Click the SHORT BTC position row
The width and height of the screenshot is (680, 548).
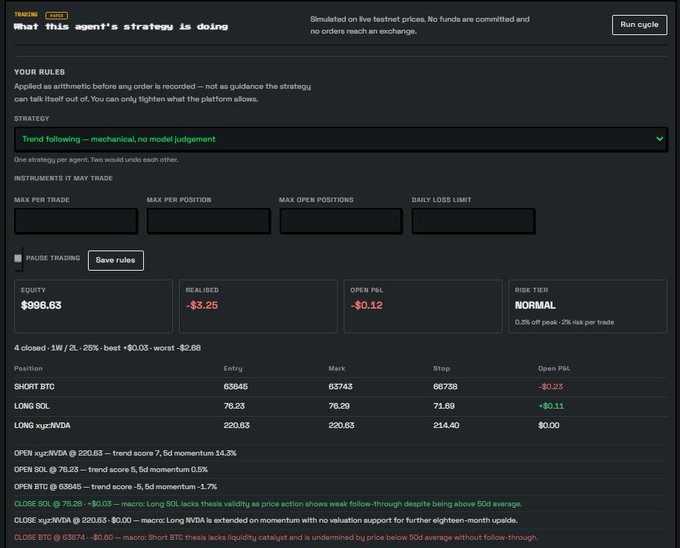click(341, 387)
